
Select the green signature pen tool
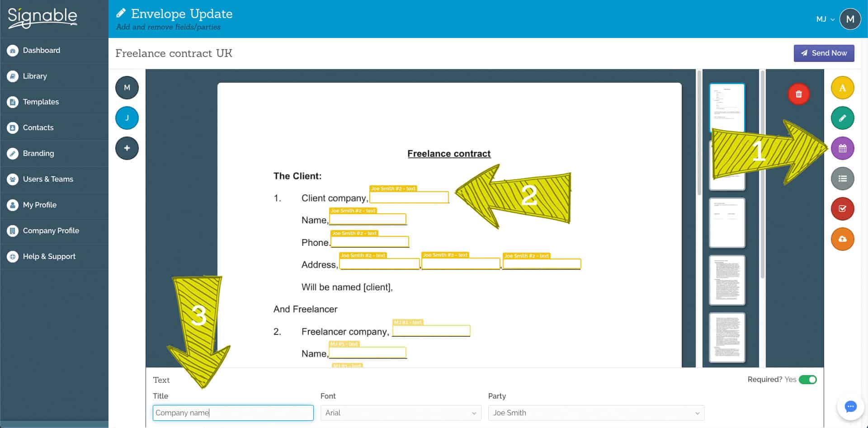(842, 118)
